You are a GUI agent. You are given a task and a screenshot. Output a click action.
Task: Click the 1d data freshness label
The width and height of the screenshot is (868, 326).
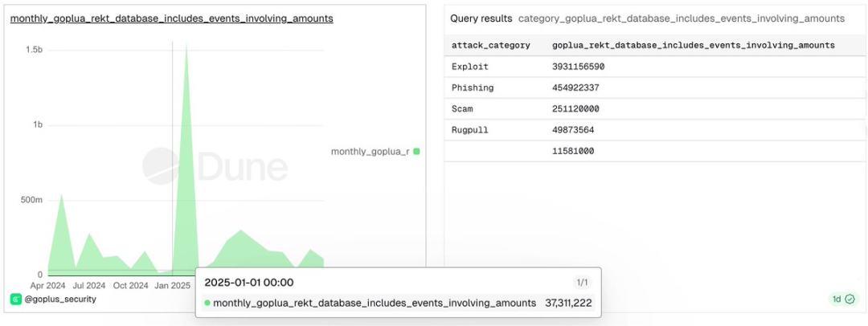[837, 300]
